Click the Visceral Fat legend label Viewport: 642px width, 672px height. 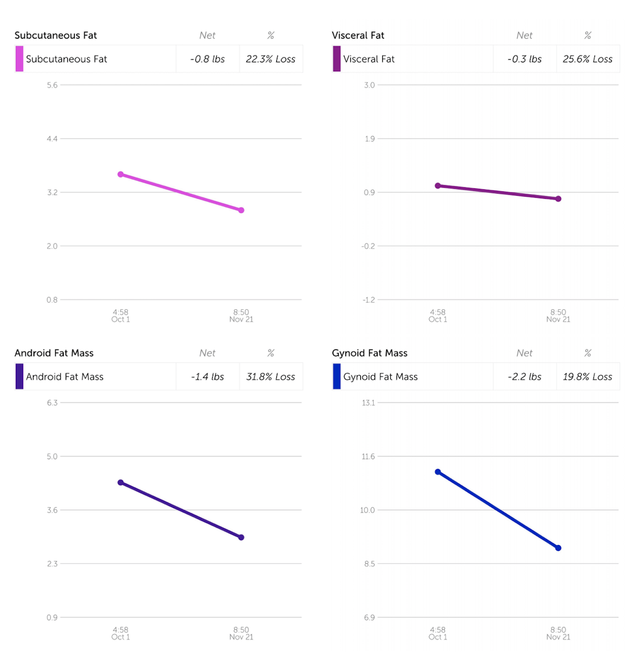tap(369, 59)
